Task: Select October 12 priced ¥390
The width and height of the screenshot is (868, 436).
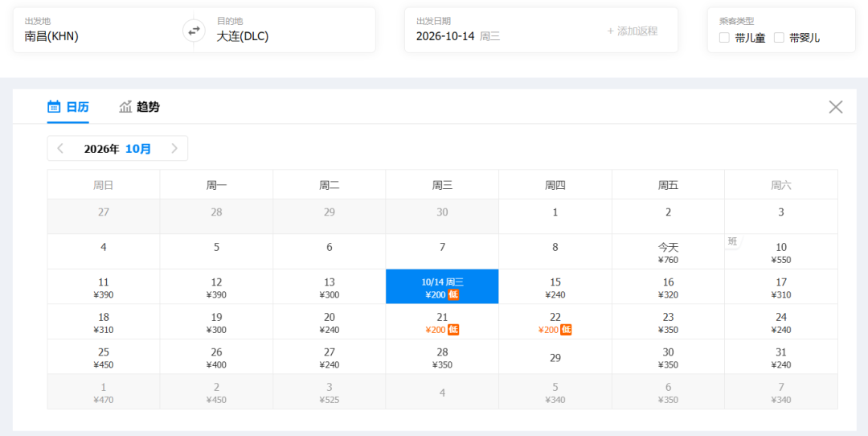Action: (216, 287)
